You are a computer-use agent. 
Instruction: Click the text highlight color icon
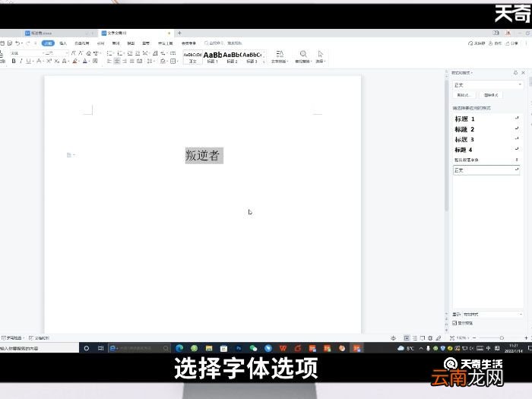coord(75,61)
